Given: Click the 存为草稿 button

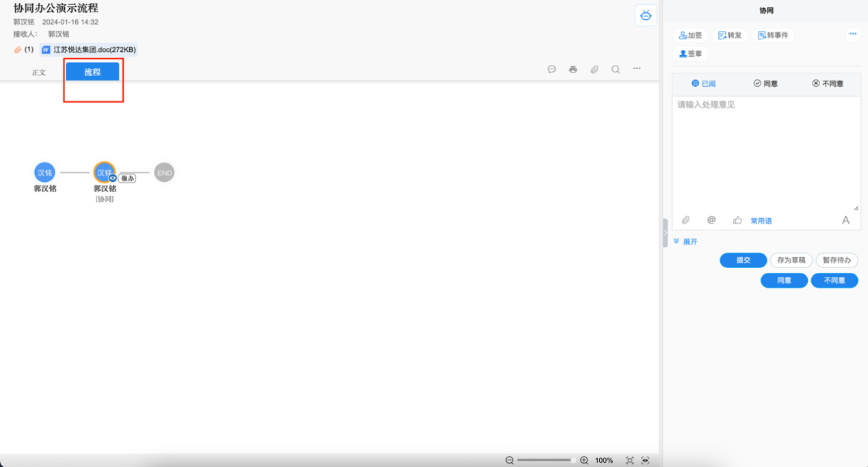Looking at the screenshot, I should coord(791,260).
